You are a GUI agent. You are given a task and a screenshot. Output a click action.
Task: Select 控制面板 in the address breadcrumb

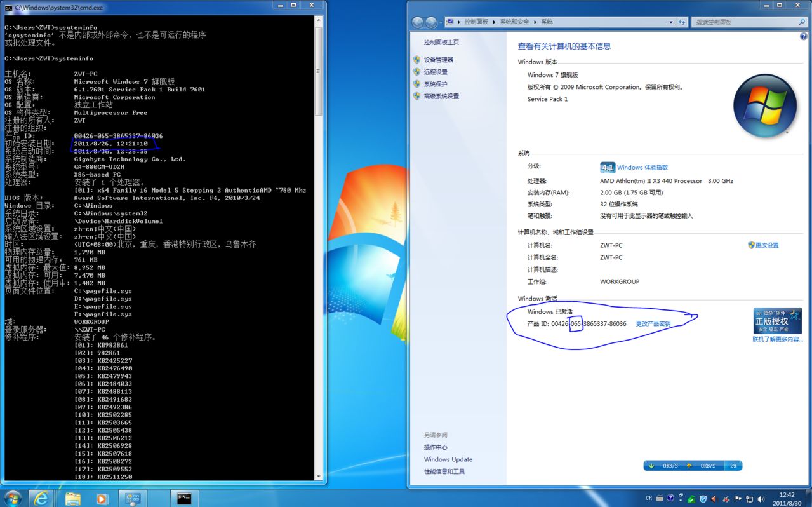coord(476,22)
